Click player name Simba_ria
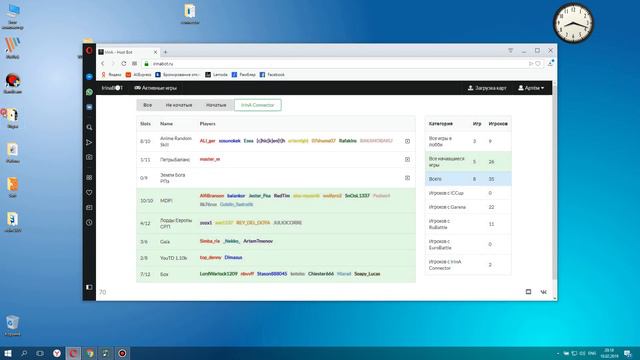Screen dimensions: 640x360 (210, 241)
